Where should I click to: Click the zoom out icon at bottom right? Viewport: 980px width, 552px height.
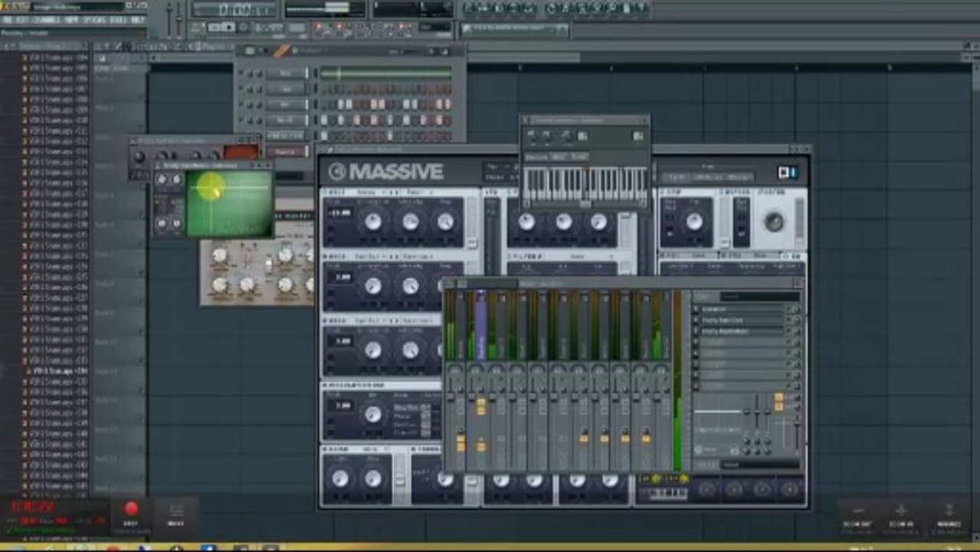tap(858, 511)
